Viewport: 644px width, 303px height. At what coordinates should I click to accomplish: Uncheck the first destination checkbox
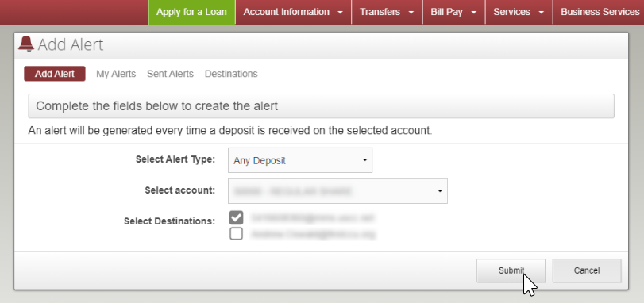point(236,217)
